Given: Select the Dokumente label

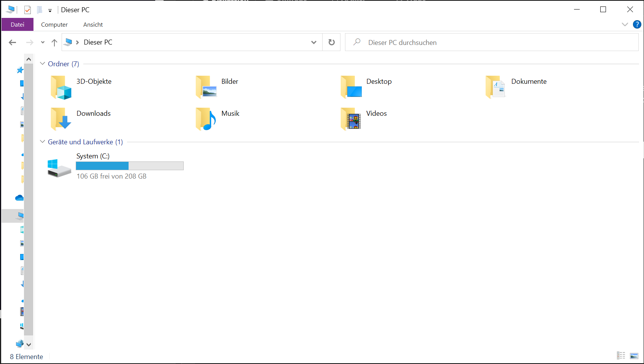Looking at the screenshot, I should tap(529, 81).
